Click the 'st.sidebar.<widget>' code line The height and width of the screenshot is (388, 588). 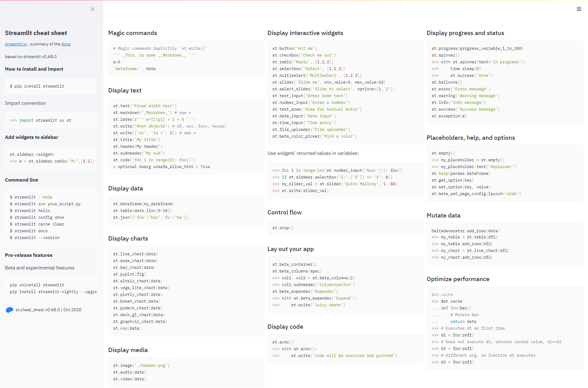tap(32, 155)
